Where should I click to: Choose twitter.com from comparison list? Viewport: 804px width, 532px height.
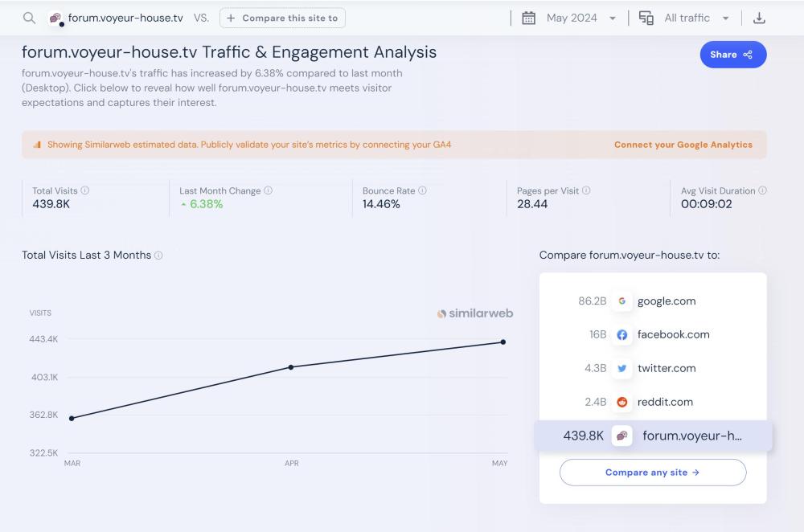pyautogui.click(x=667, y=369)
